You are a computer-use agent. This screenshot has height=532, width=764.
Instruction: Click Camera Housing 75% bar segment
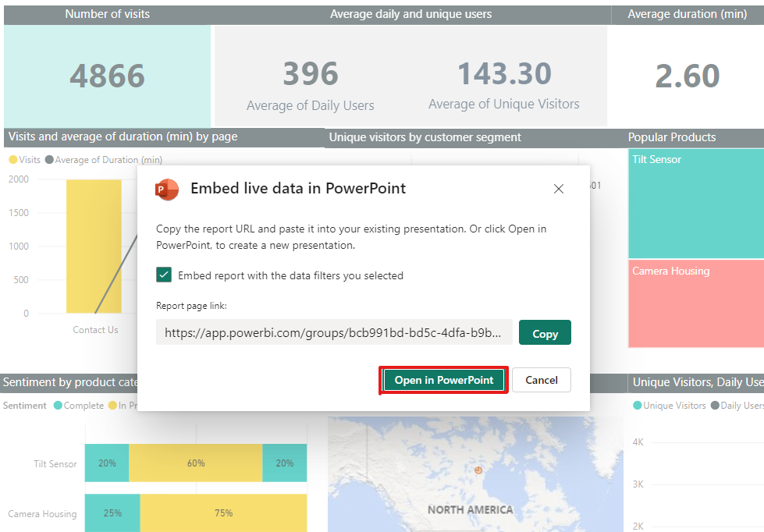224,513
